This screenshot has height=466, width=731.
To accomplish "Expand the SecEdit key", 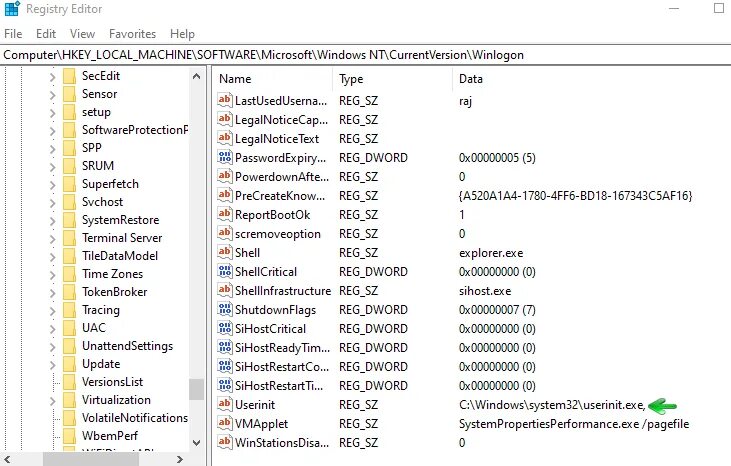I will 52,77.
